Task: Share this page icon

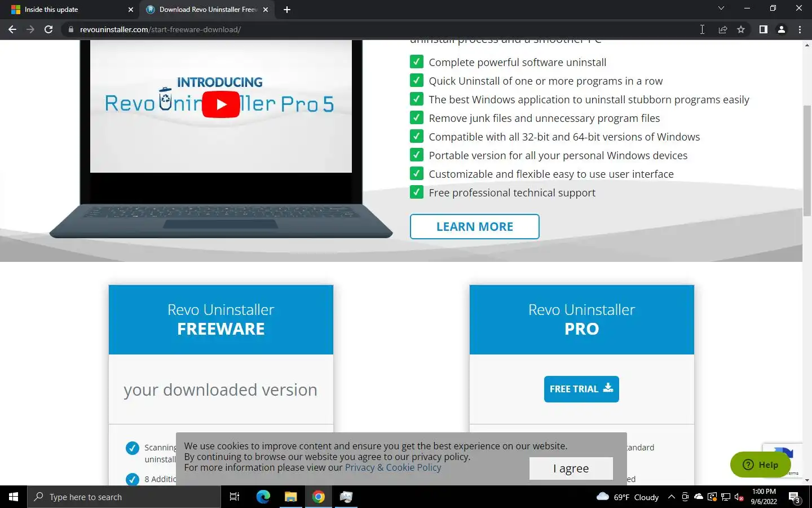Action: [x=722, y=29]
